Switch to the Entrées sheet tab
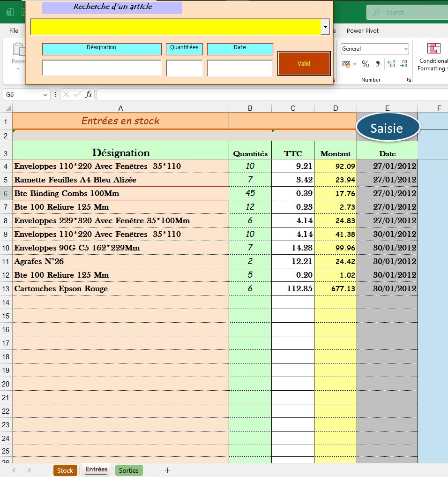The height and width of the screenshot is (477, 448). (97, 469)
